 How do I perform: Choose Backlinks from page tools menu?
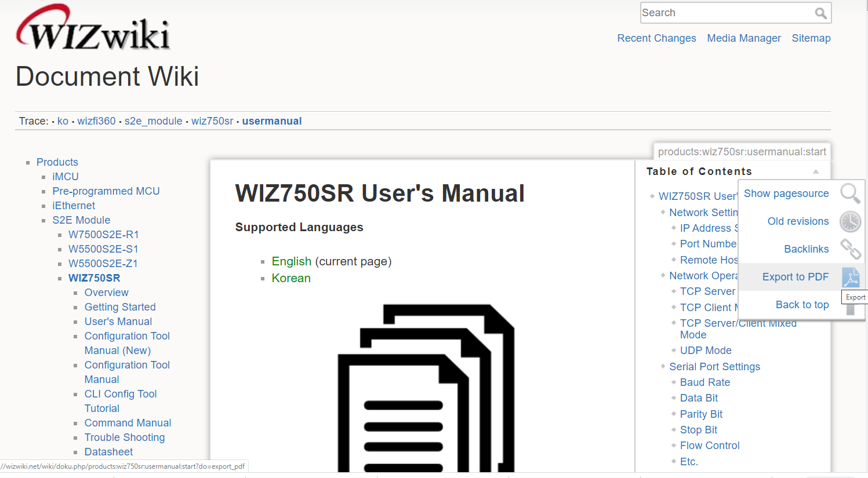(806, 249)
